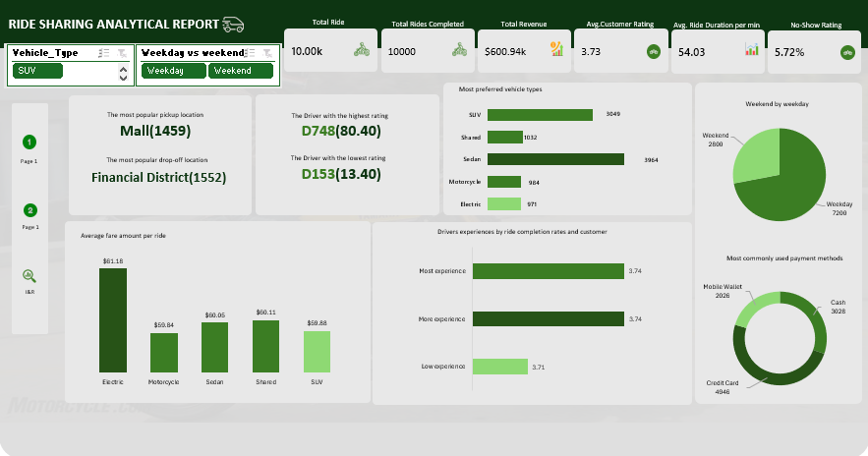Click the Low experience bar in drivers chart

click(500, 367)
